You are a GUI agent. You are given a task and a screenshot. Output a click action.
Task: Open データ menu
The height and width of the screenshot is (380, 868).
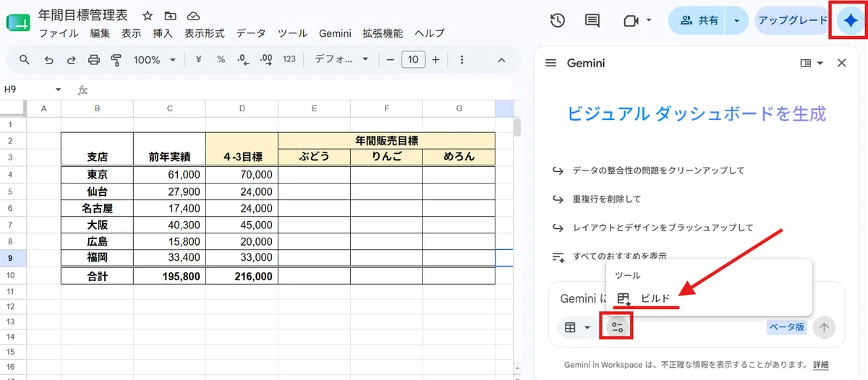(251, 33)
